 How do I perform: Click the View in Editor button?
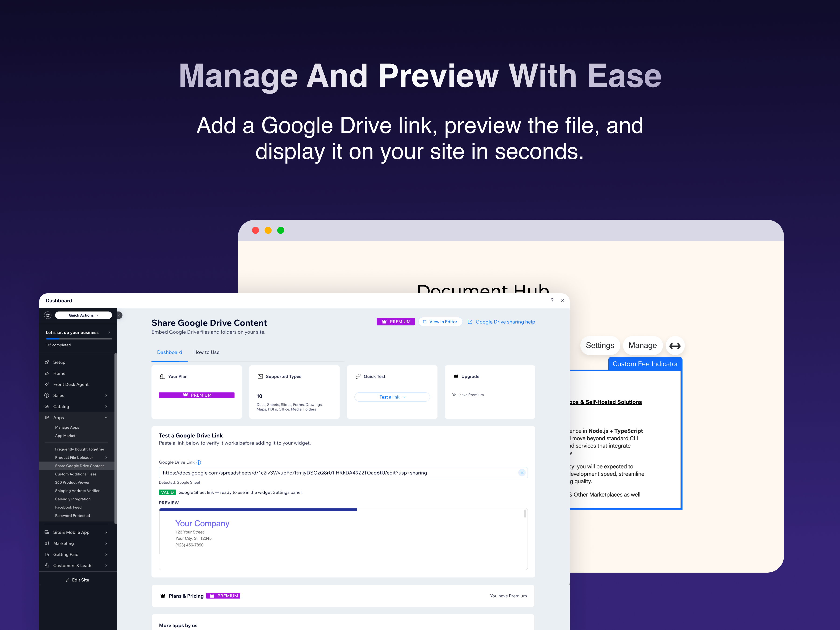[x=440, y=322]
